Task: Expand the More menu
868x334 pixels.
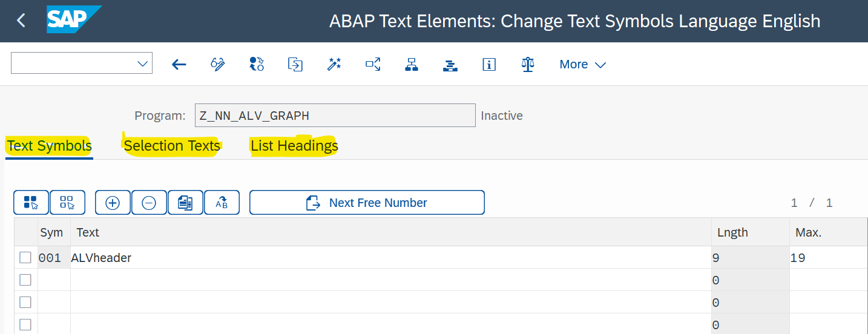Action: point(582,64)
